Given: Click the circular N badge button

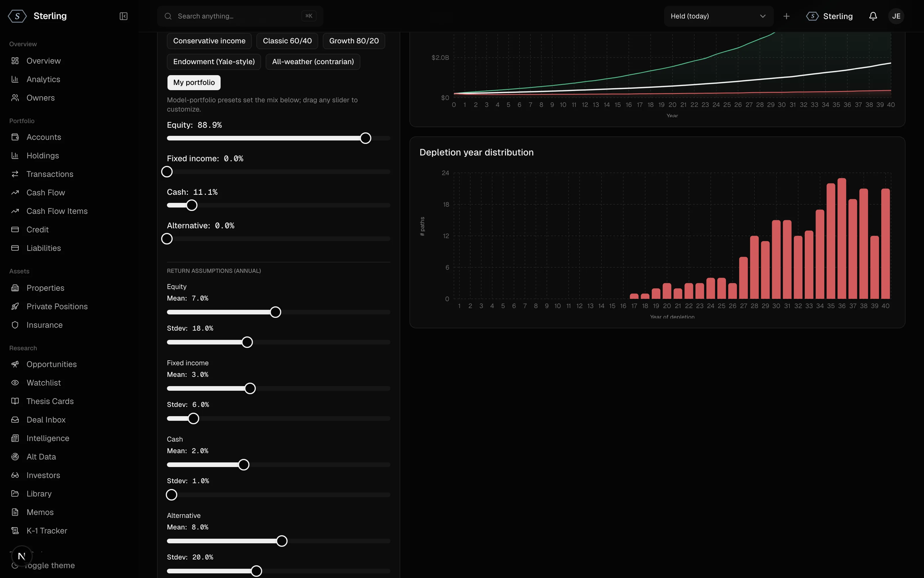Looking at the screenshot, I should (22, 556).
